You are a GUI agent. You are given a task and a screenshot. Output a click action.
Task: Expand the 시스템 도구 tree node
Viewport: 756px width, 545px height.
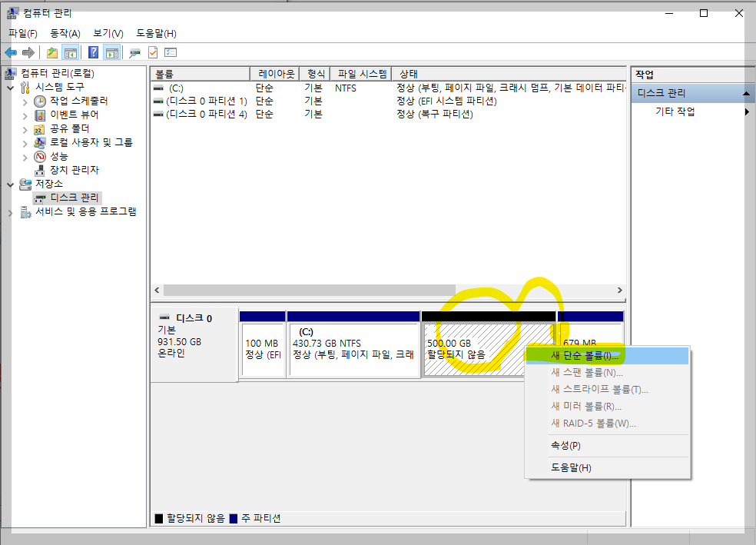(10, 88)
